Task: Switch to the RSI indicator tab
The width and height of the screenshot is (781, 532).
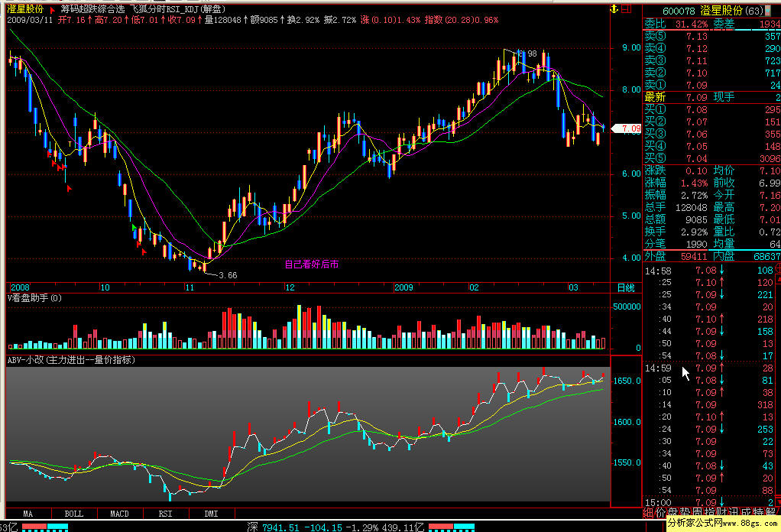Action: 165,514
